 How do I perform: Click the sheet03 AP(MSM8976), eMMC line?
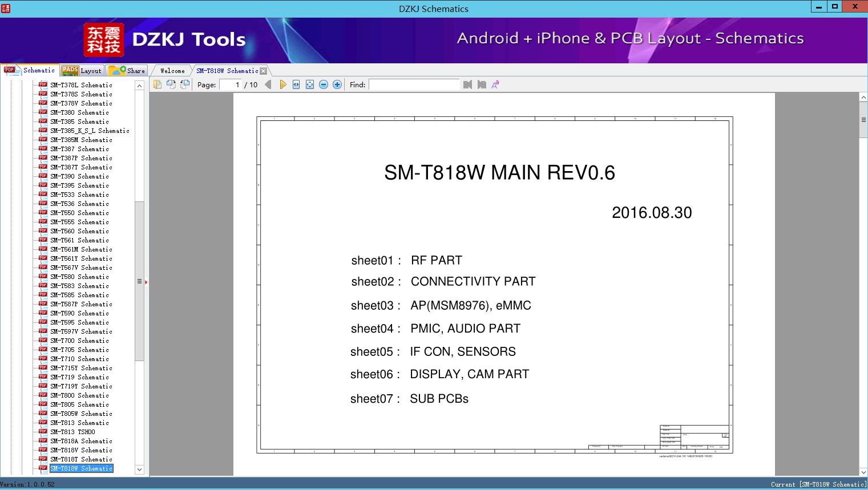point(441,306)
